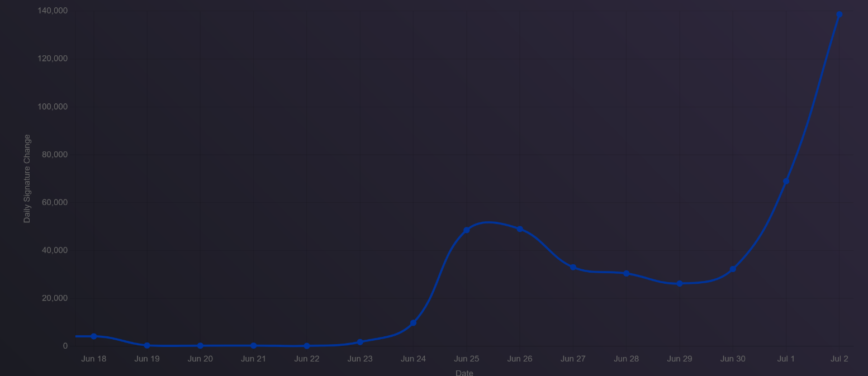Click the Jun 26 data point
The height and width of the screenshot is (376, 868).
[x=520, y=229]
